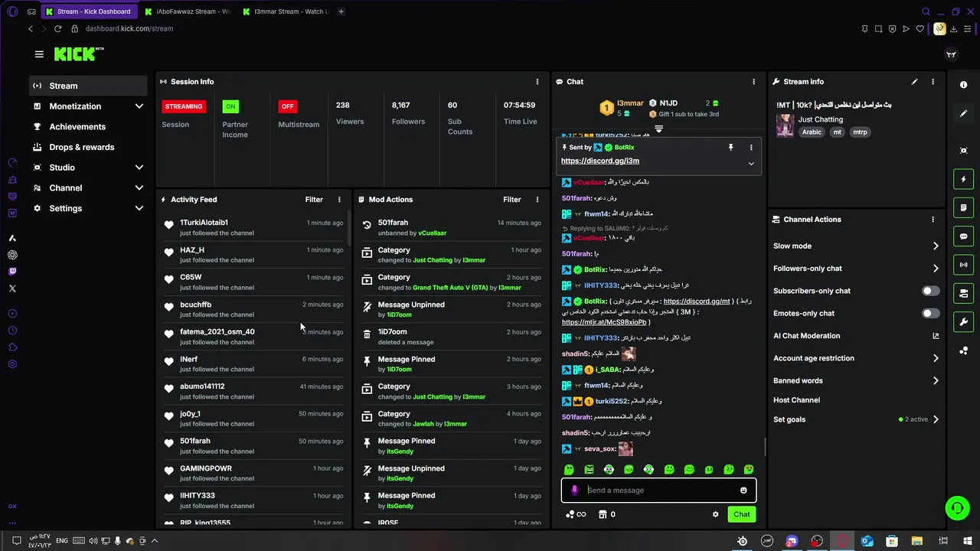
Task: Edit stream info with pencil icon
Action: point(914,82)
